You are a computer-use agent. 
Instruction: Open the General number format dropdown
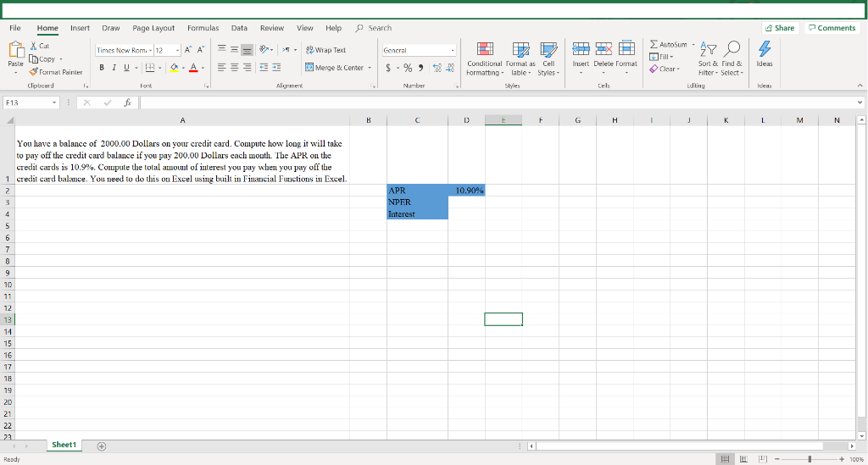pyautogui.click(x=453, y=50)
